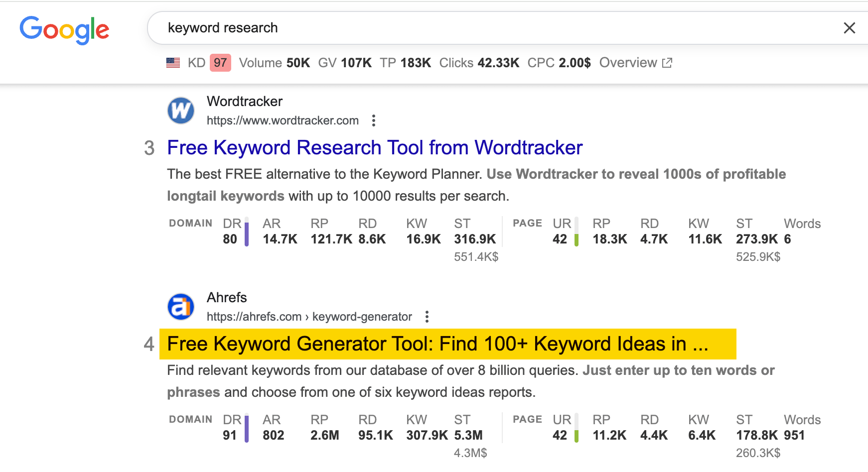Open the three-dot menu next to wordtracker.com

click(374, 120)
